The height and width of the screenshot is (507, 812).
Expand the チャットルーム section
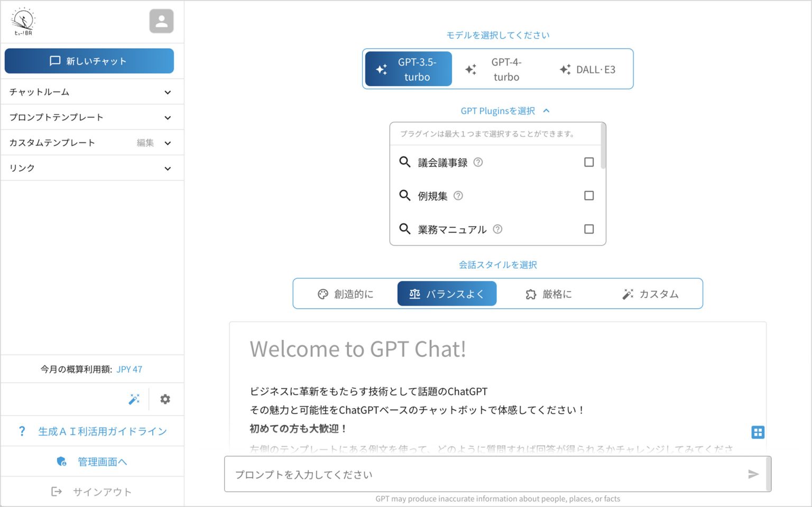click(92, 92)
